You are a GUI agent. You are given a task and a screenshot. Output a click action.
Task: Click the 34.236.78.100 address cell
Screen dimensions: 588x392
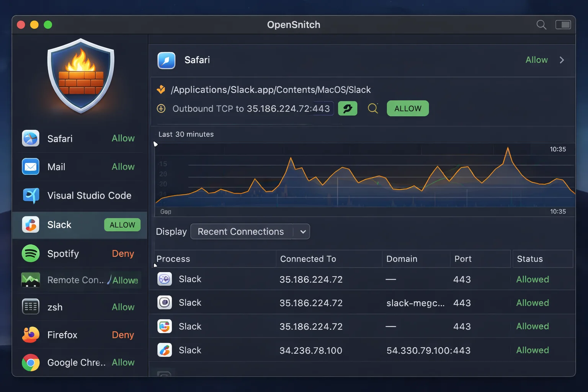pyautogui.click(x=311, y=351)
